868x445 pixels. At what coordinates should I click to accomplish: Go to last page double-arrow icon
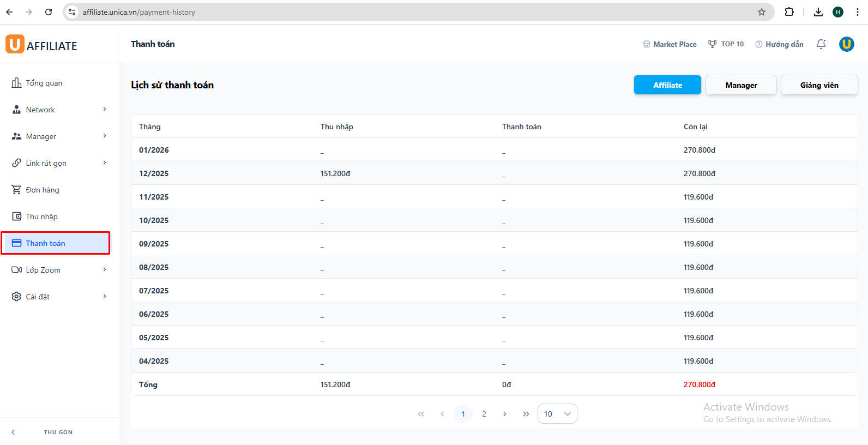[x=526, y=414]
